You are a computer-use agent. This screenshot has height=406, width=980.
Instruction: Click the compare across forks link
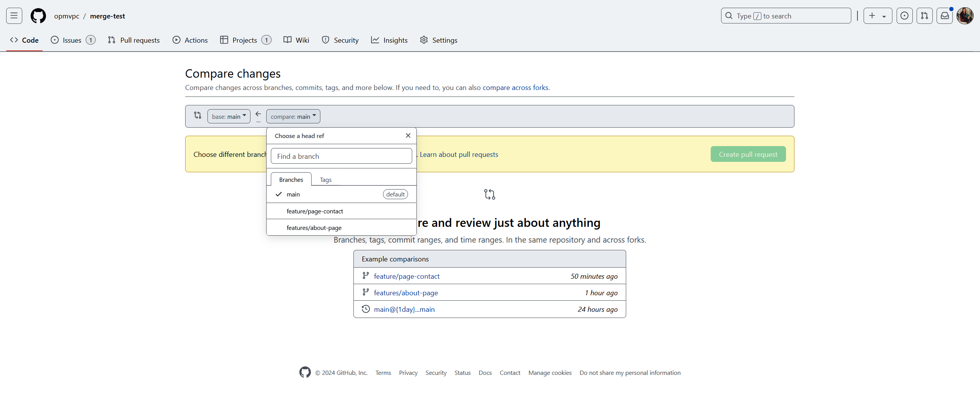point(515,87)
